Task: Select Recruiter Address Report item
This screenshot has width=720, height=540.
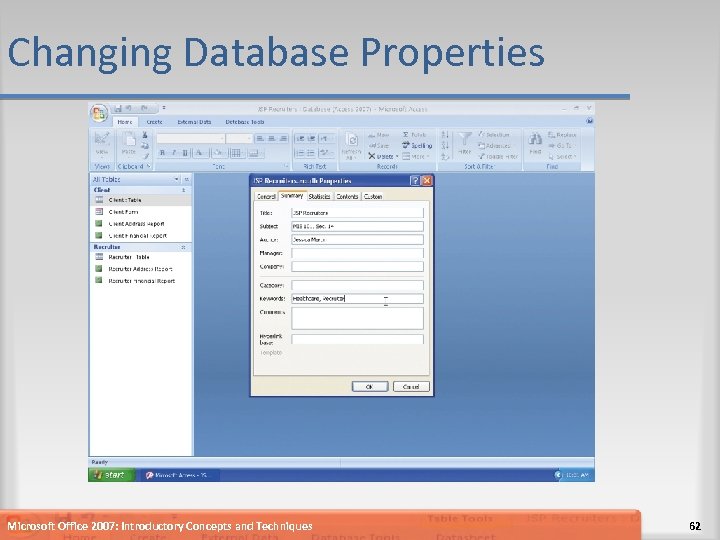Action: coord(141,269)
